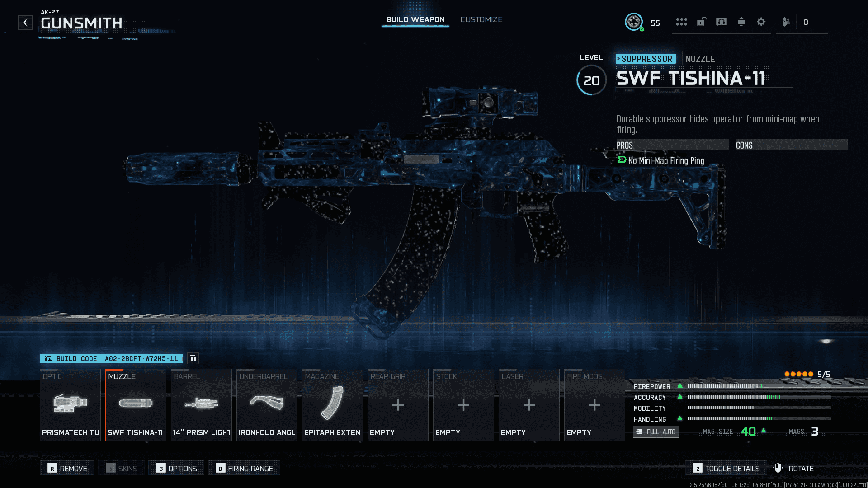Image resolution: width=868 pixels, height=488 pixels.
Task: Go back with the top-left arrow
Action: click(x=25, y=21)
